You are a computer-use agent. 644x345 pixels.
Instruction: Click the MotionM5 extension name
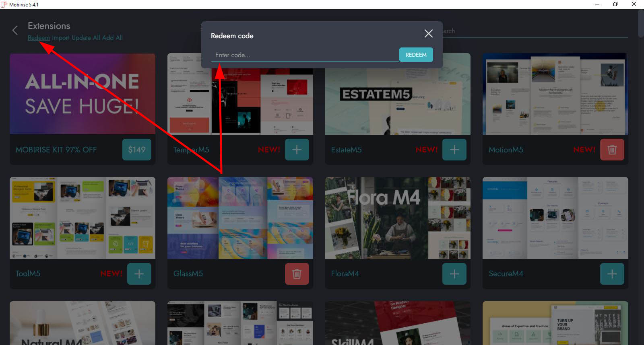point(506,150)
